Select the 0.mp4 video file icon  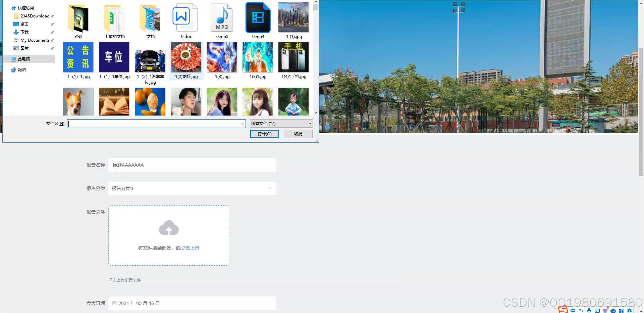pyautogui.click(x=258, y=17)
